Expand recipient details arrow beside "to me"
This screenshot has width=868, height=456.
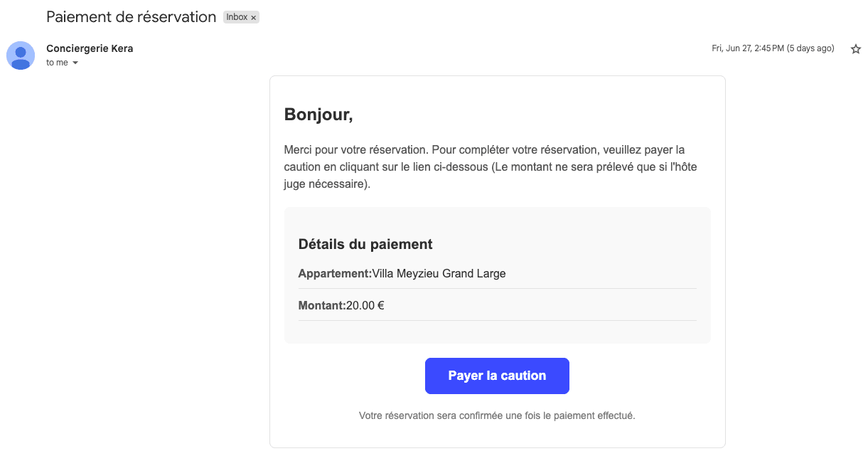(75, 63)
